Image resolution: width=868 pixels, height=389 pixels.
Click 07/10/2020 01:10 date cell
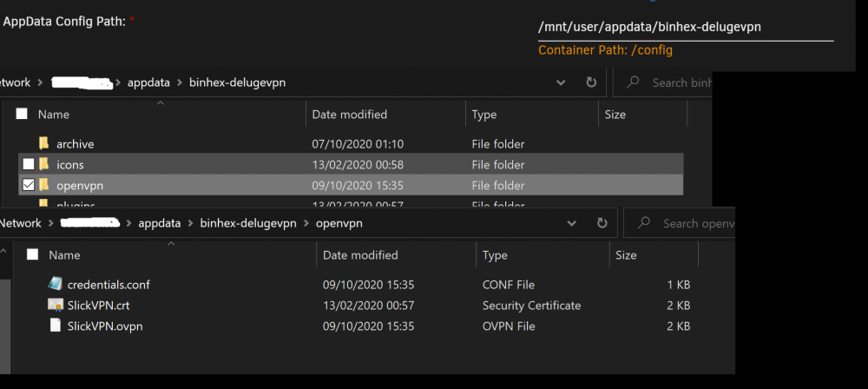(x=358, y=144)
